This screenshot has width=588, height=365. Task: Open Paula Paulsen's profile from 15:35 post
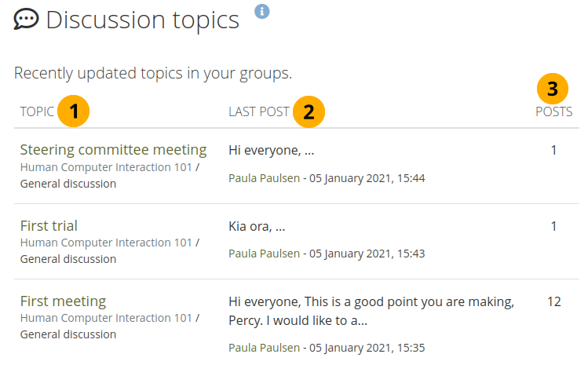(x=264, y=348)
